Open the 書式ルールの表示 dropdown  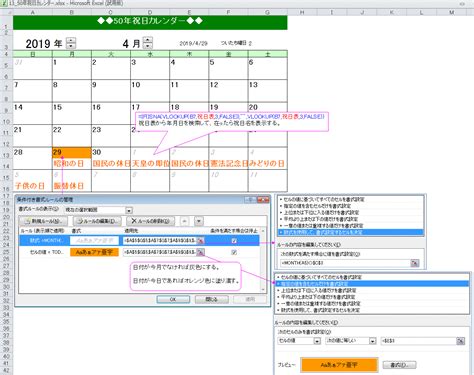pos(129,210)
